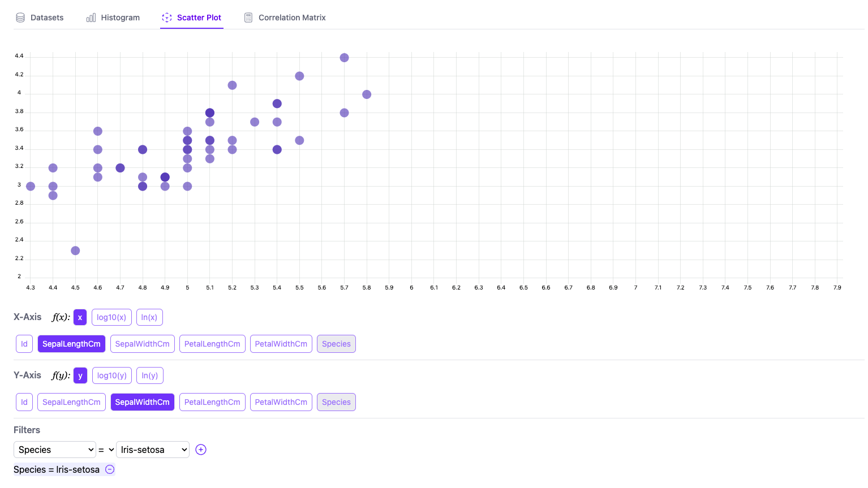Switch to the Histogram tab
This screenshot has width=868, height=488.
pyautogui.click(x=113, y=18)
